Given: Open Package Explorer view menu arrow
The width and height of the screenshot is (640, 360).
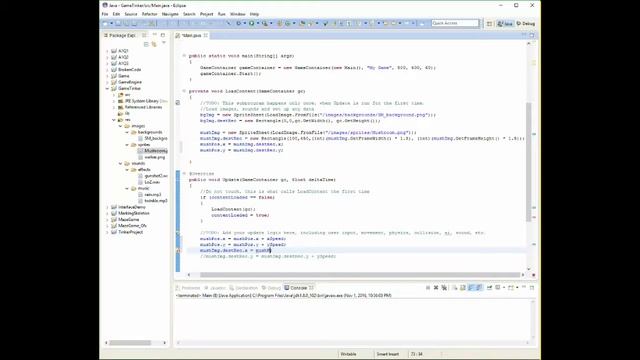Looking at the screenshot, I should coord(164,43).
